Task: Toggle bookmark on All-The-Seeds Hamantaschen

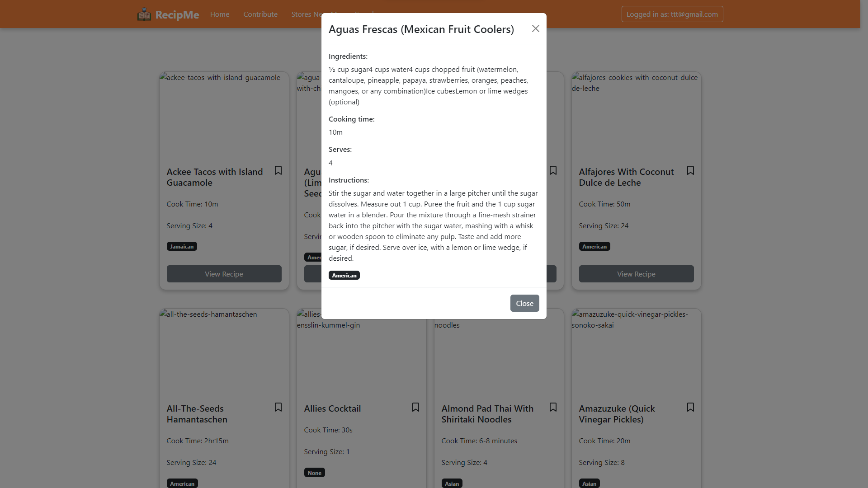Action: [x=278, y=407]
